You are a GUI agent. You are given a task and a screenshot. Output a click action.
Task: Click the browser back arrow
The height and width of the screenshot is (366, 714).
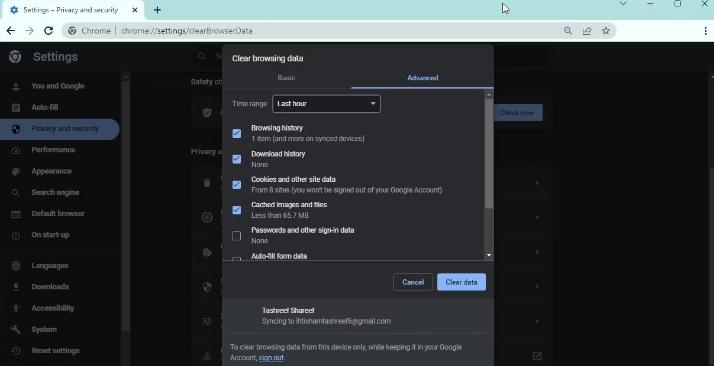coord(10,31)
